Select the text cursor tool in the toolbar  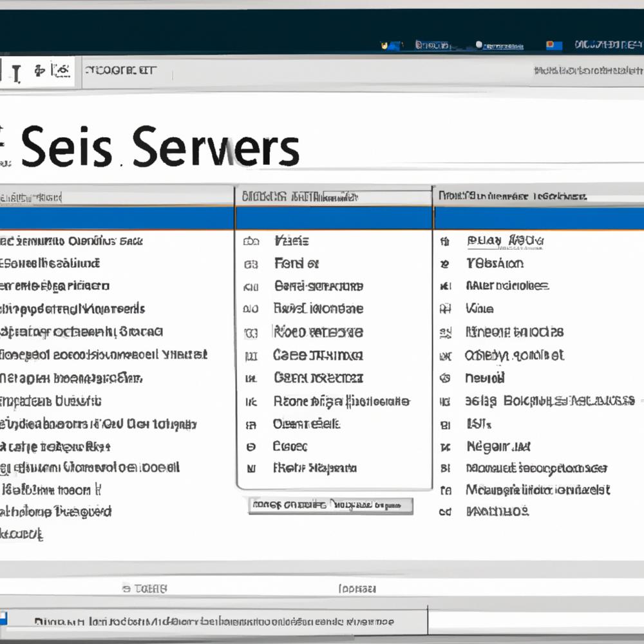[16, 73]
